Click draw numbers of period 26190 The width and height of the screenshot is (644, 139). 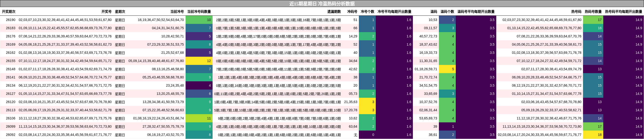pos(65,20)
